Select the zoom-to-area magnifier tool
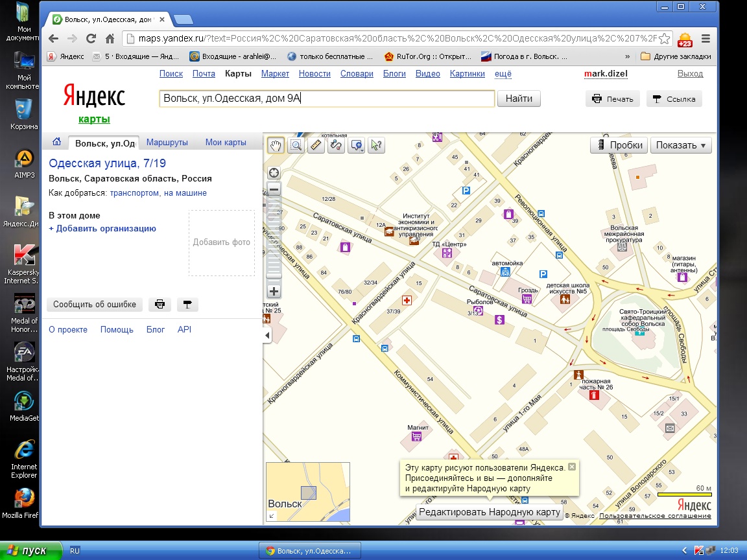This screenshot has width=747, height=560. click(x=296, y=145)
